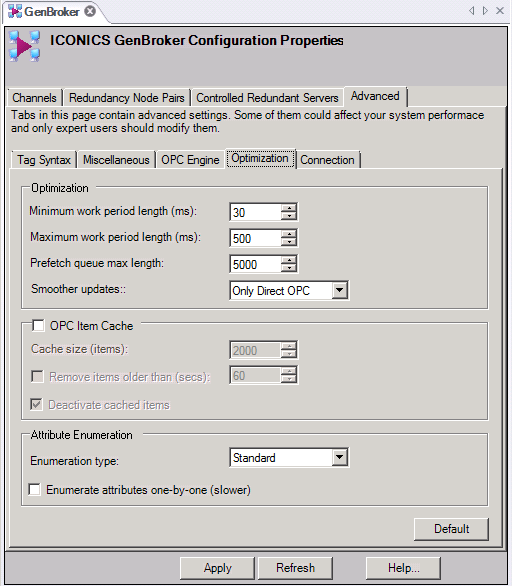Click the small GenBroker icon on the tab title
This screenshot has width=512, height=586.
[x=15, y=12]
